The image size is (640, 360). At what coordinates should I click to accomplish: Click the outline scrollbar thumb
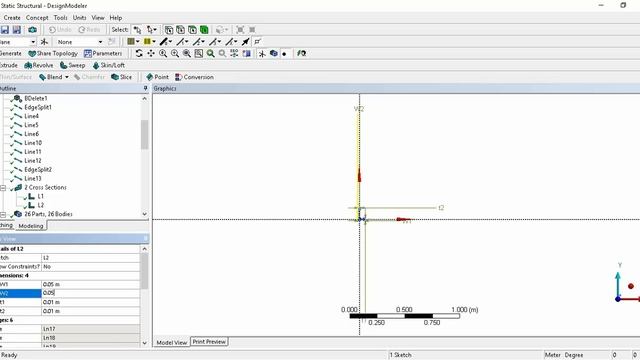point(144,135)
